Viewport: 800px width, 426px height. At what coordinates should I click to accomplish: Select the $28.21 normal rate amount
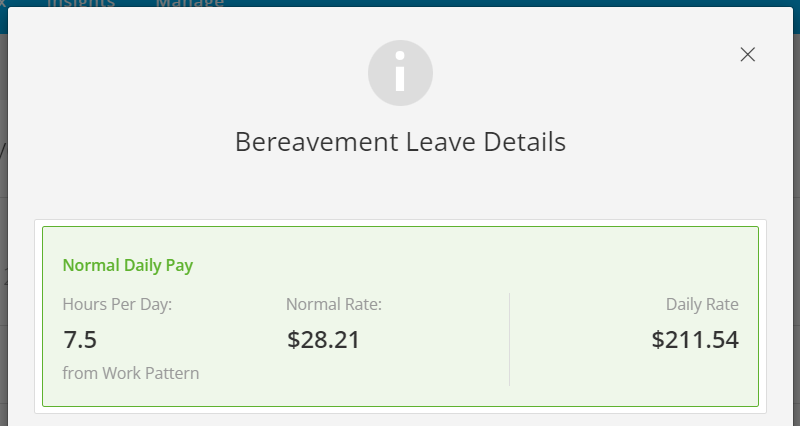323,339
